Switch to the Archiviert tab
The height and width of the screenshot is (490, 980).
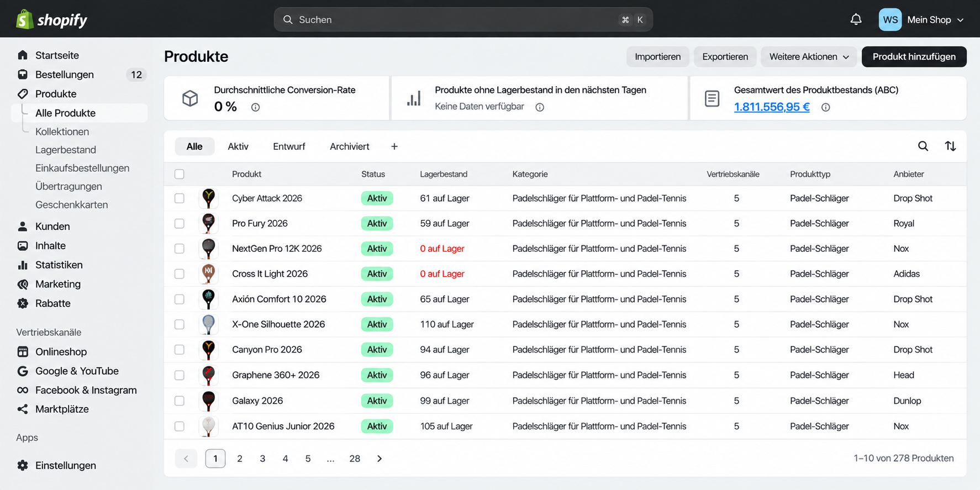(350, 146)
